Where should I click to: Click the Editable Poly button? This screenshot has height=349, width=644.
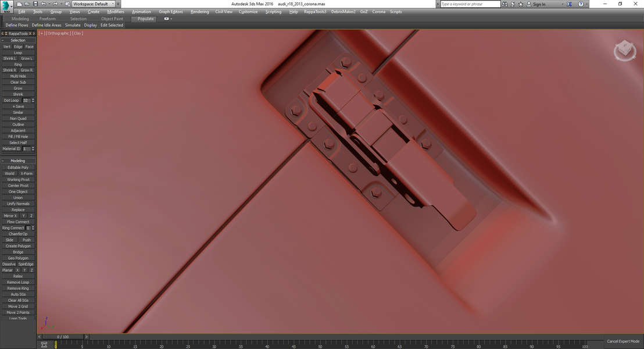tap(18, 168)
